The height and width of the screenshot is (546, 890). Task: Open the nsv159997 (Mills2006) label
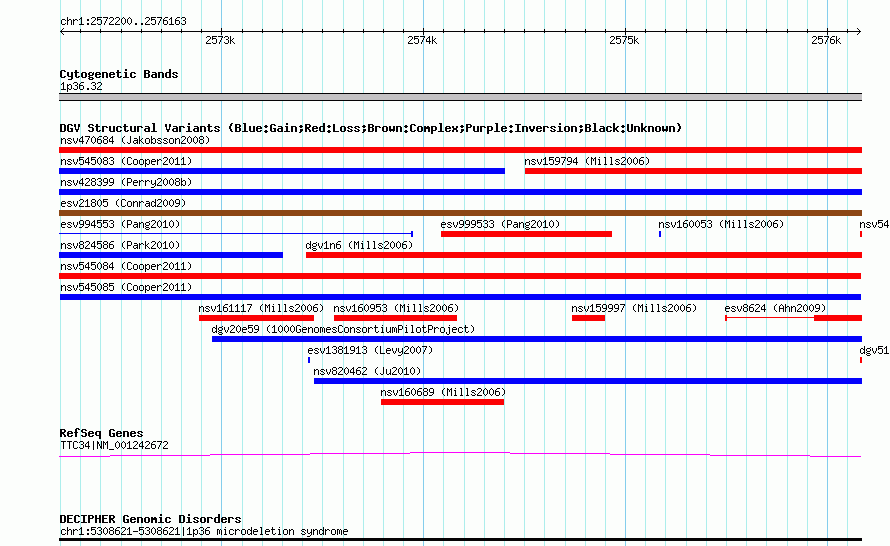point(634,308)
